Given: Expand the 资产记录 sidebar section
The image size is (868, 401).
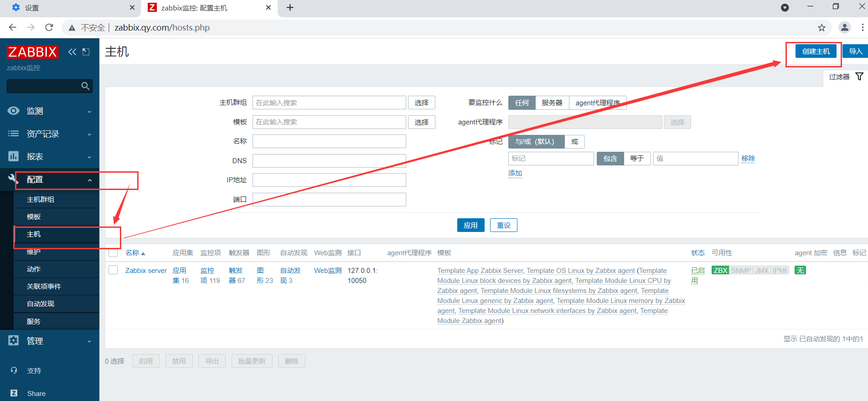Looking at the screenshot, I should pos(50,134).
